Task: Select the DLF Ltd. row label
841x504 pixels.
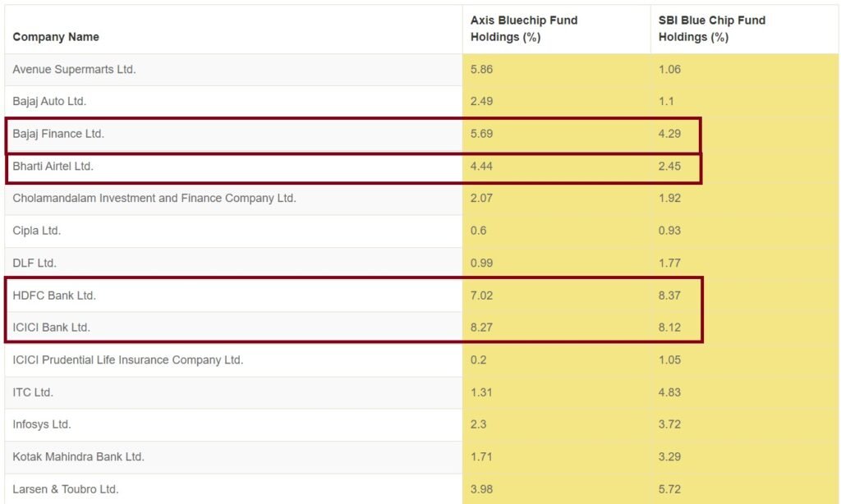Action: click(x=34, y=263)
